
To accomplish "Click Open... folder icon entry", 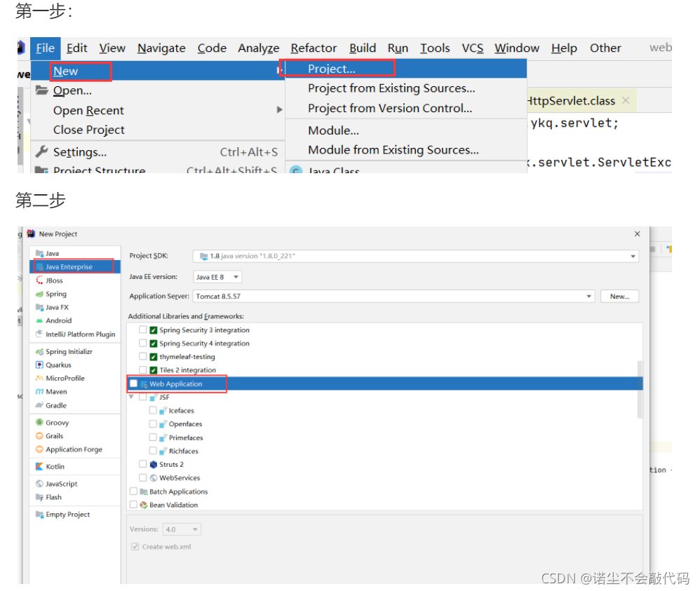I will (x=42, y=90).
